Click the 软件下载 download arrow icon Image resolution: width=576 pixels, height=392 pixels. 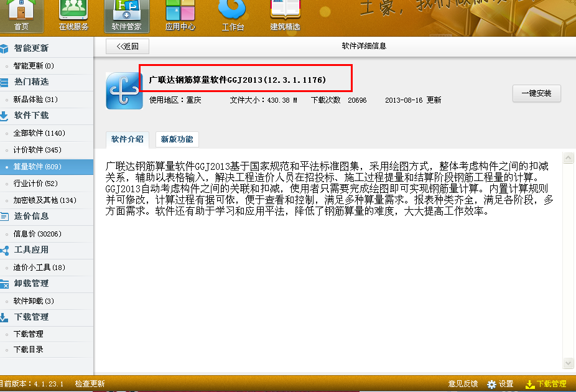[x=4, y=116]
